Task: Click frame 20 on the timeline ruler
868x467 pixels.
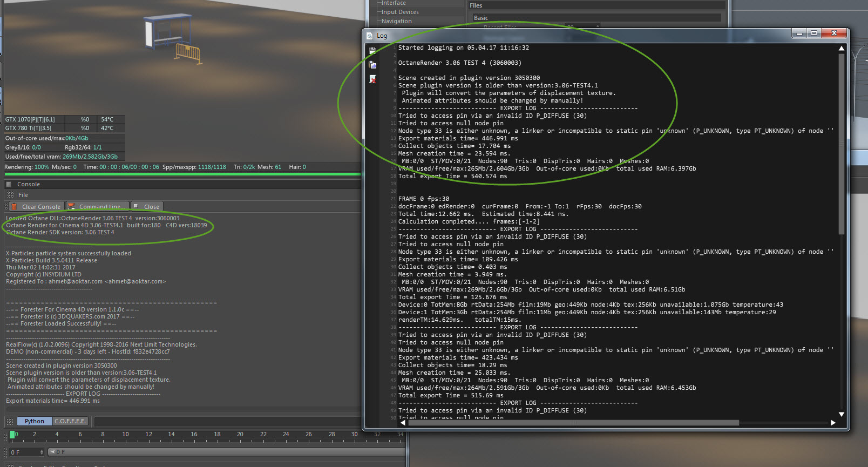Action: [x=240, y=434]
